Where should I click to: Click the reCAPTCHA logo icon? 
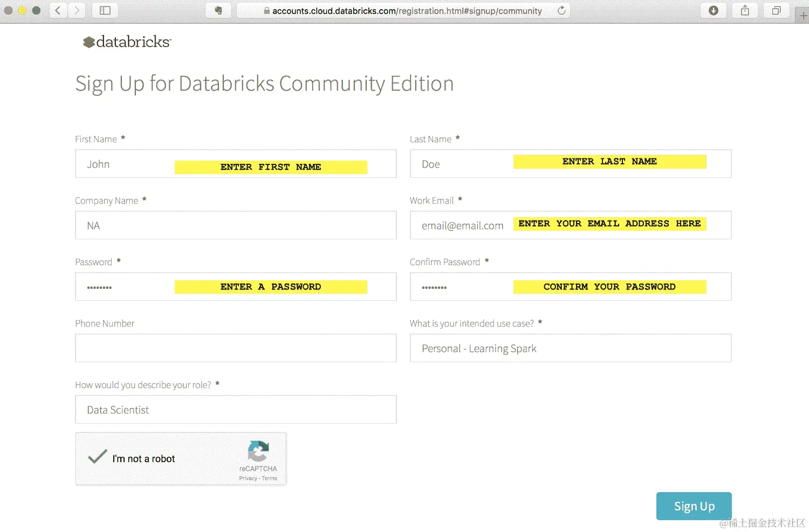[x=258, y=451]
